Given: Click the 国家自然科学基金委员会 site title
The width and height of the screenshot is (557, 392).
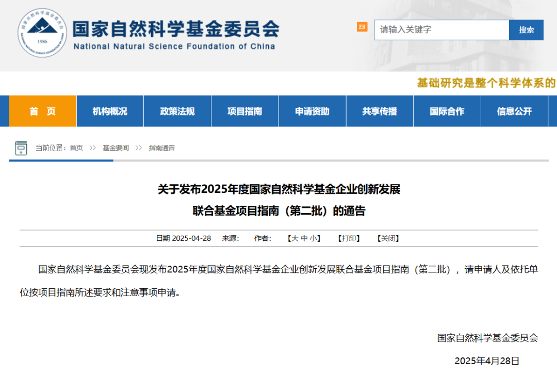Looking at the screenshot, I should (176, 29).
